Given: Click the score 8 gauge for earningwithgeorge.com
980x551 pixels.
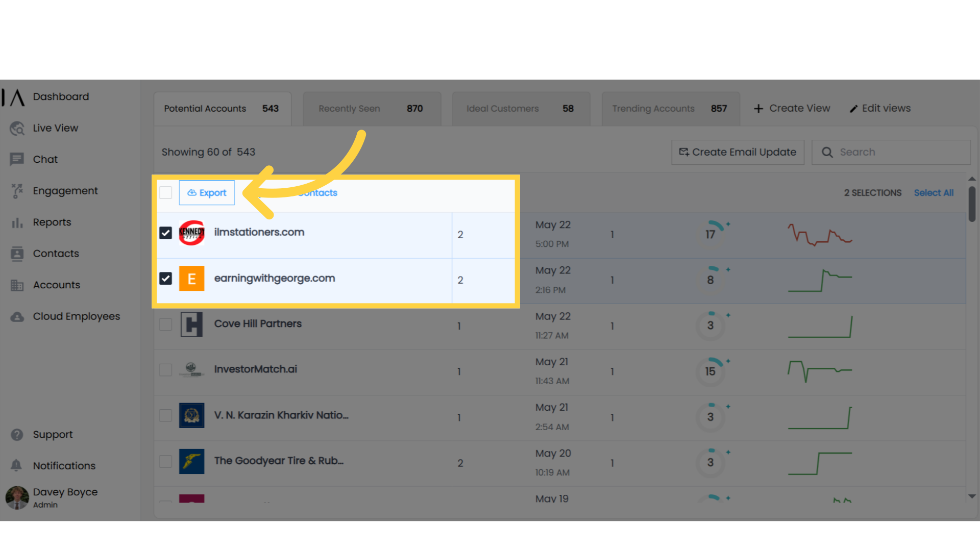Looking at the screenshot, I should click(x=711, y=280).
